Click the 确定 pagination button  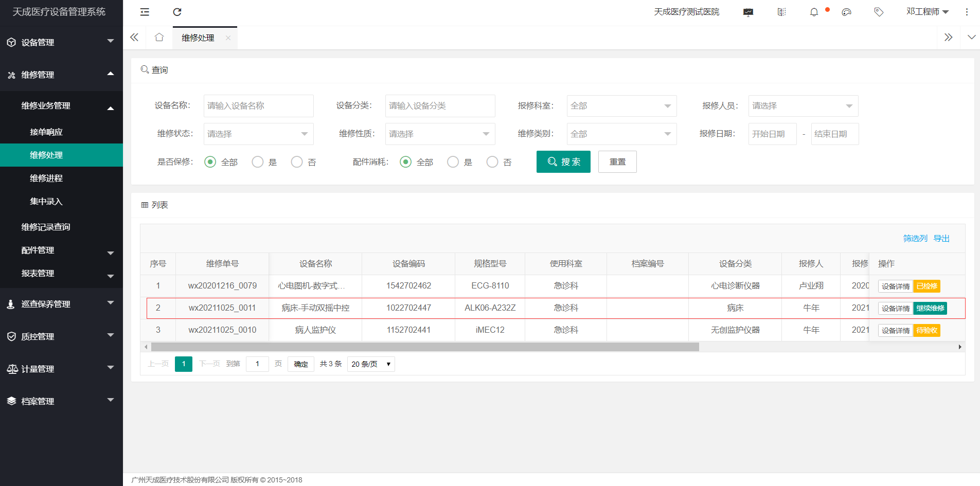coord(301,364)
